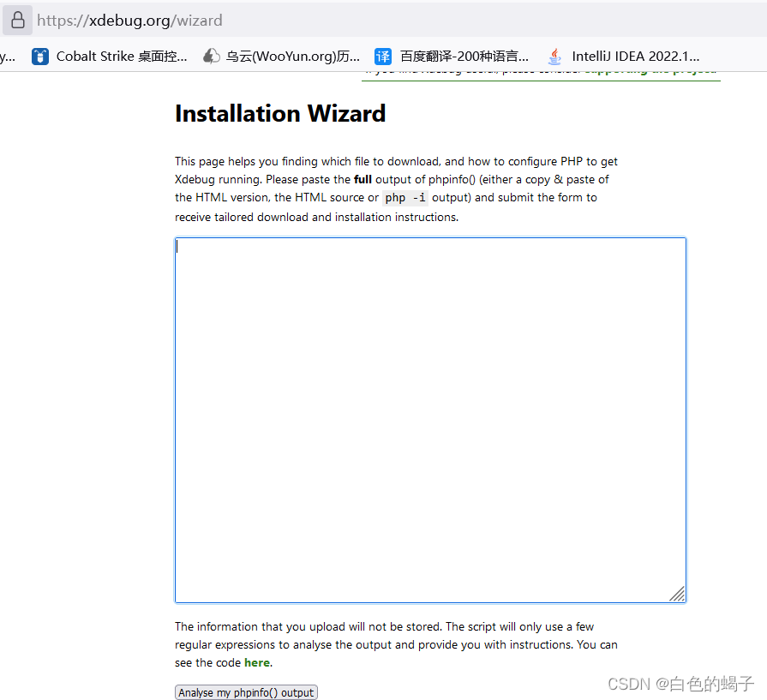Click the 'Analyse my phpinfo() output' button
This screenshot has height=700, width=767.
[x=246, y=692]
